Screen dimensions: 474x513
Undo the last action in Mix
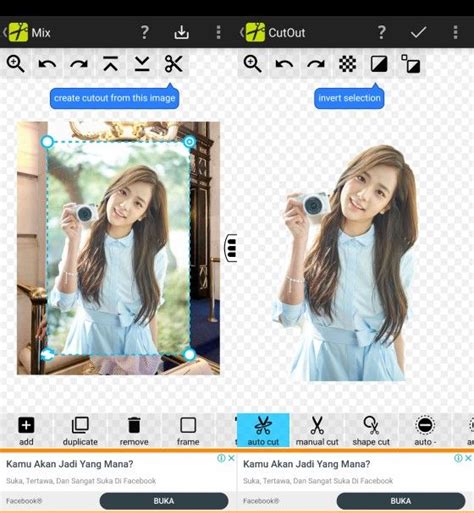click(x=47, y=64)
